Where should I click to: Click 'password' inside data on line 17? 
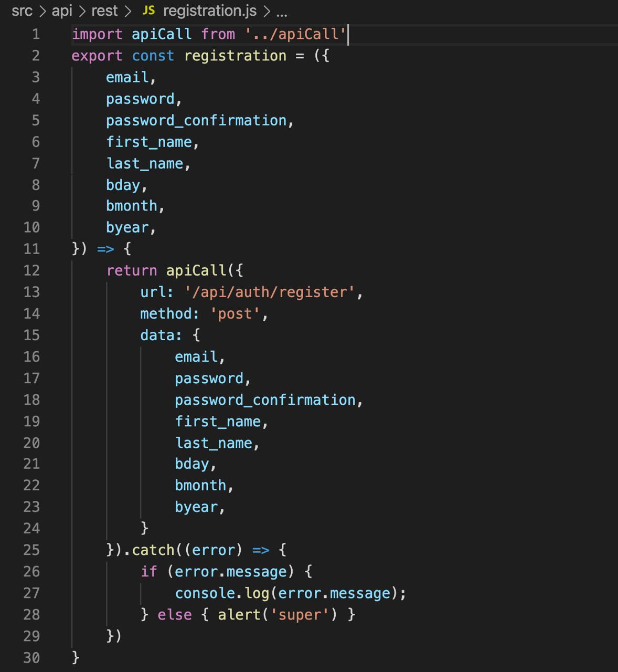(x=209, y=378)
